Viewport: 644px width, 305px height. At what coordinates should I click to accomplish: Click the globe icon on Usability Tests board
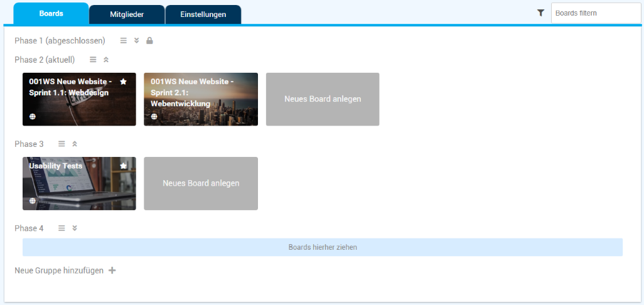pyautogui.click(x=33, y=201)
